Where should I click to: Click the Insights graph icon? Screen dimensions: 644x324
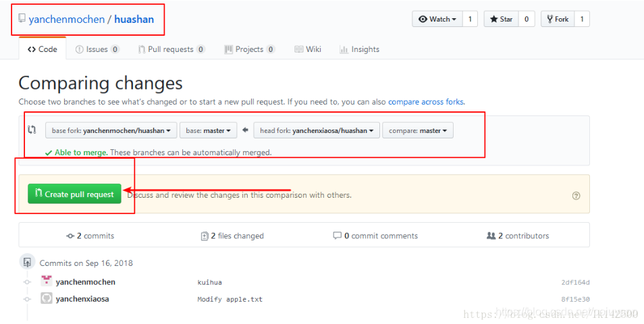(344, 49)
